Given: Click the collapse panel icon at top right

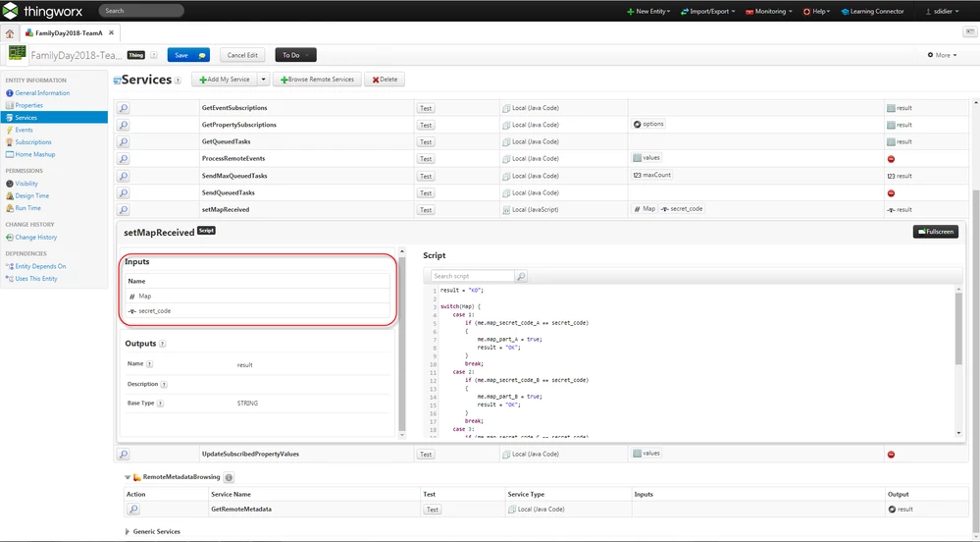Looking at the screenshot, I should (x=969, y=32).
